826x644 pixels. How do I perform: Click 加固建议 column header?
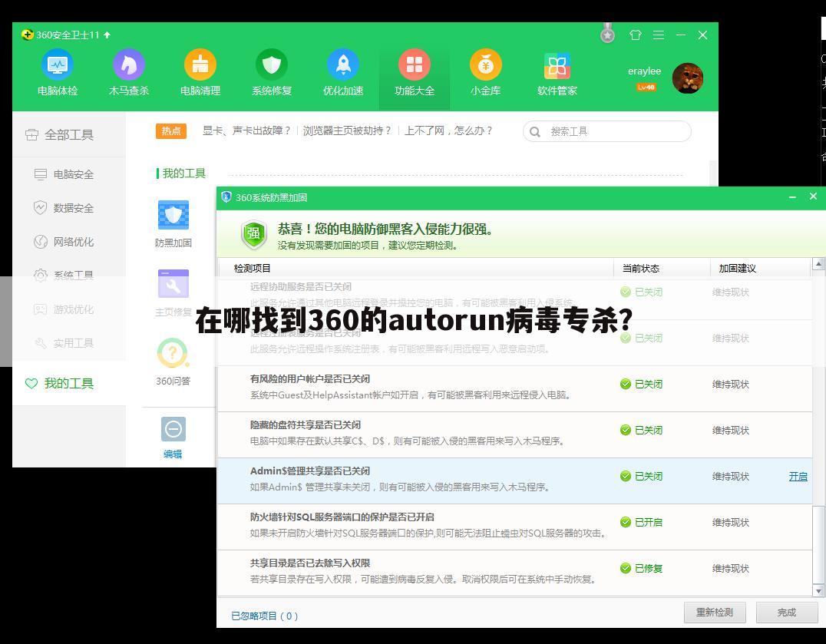pyautogui.click(x=738, y=269)
